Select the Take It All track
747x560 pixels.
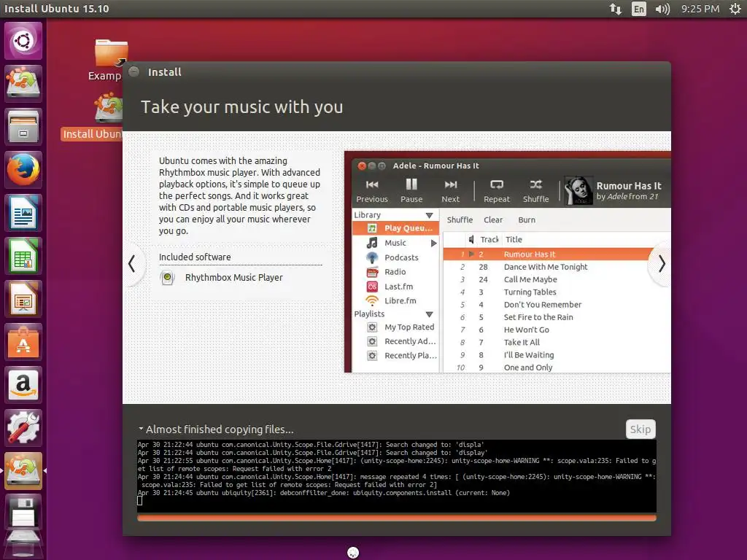557,343
